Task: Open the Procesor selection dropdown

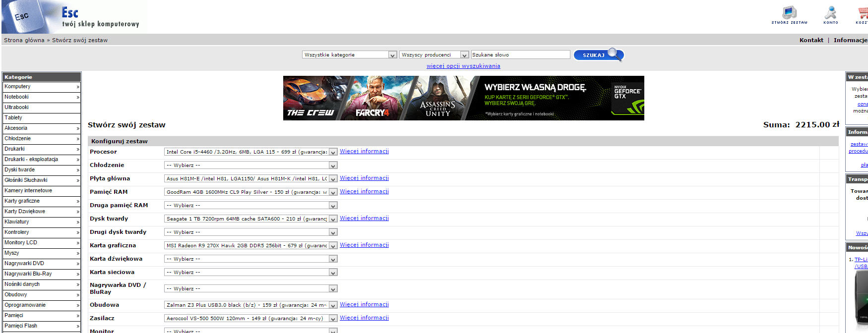Action: tap(250, 152)
